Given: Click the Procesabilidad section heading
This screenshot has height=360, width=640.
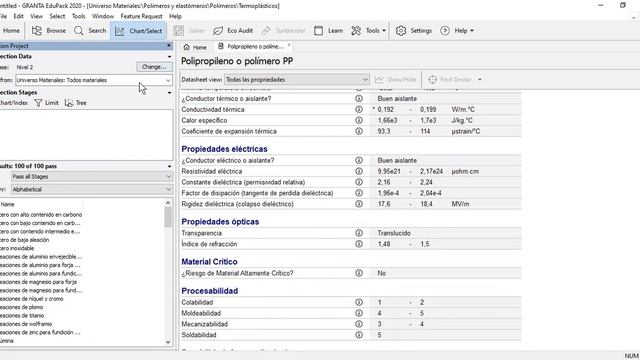Looking at the screenshot, I should pos(210,291).
